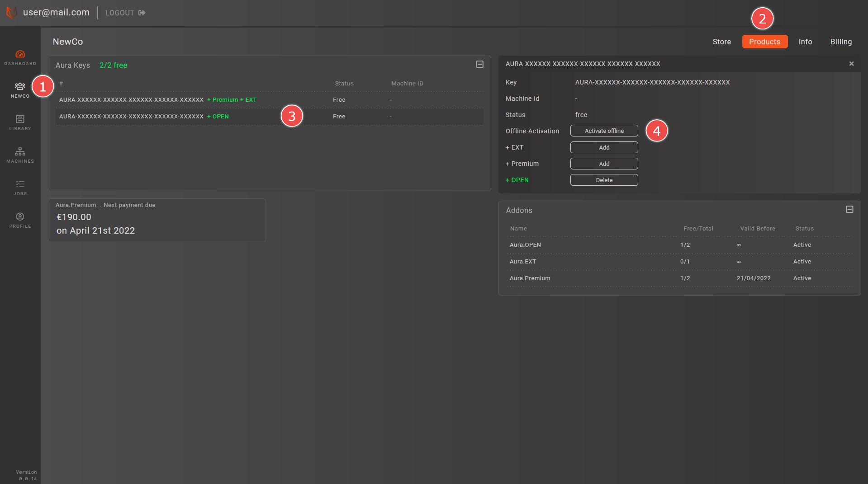The width and height of the screenshot is (868, 484).
Task: Click Add button for + EXT
Action: [x=604, y=147]
